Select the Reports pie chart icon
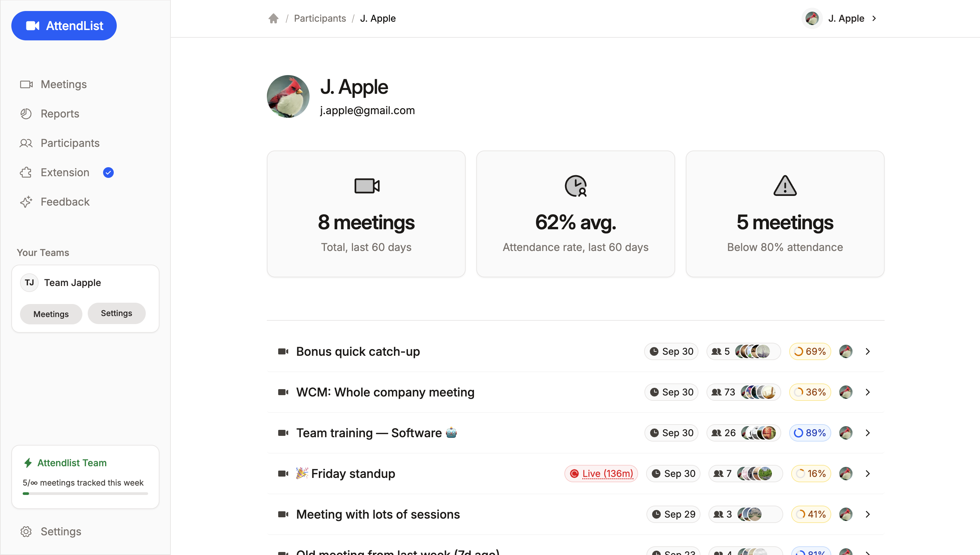This screenshot has height=555, width=980. (x=26, y=113)
